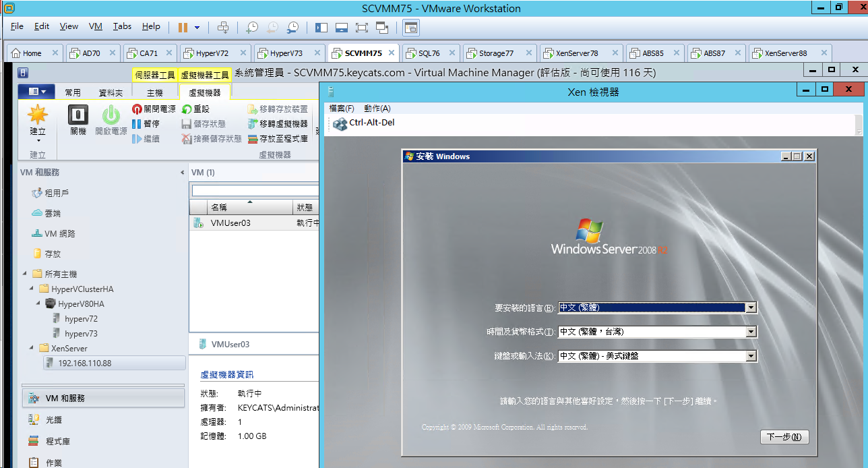Sort VM list by 名稱 column header
The height and width of the screenshot is (468, 868).
pyautogui.click(x=250, y=207)
